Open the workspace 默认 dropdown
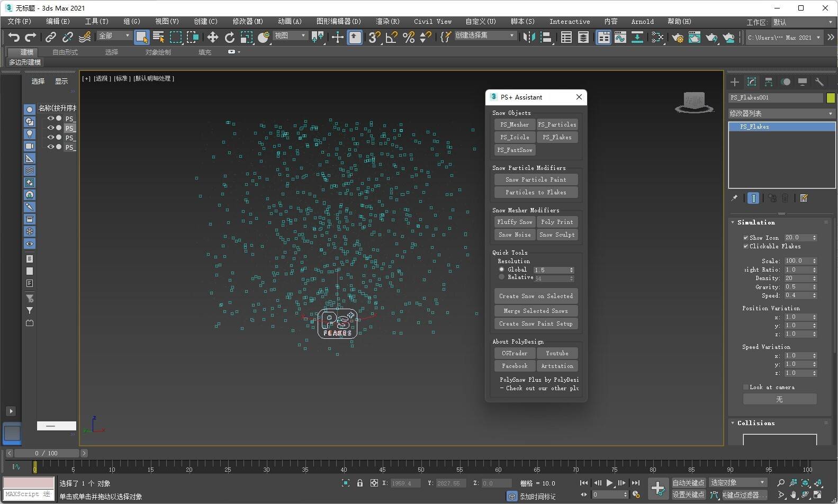The height and width of the screenshot is (504, 838). pyautogui.click(x=803, y=22)
